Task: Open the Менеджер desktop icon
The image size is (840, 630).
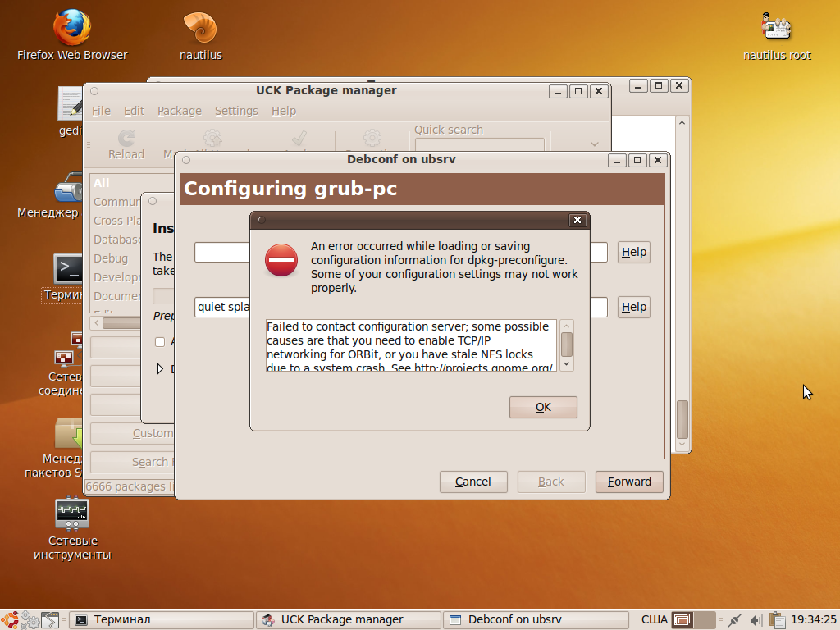Action: tap(68, 187)
